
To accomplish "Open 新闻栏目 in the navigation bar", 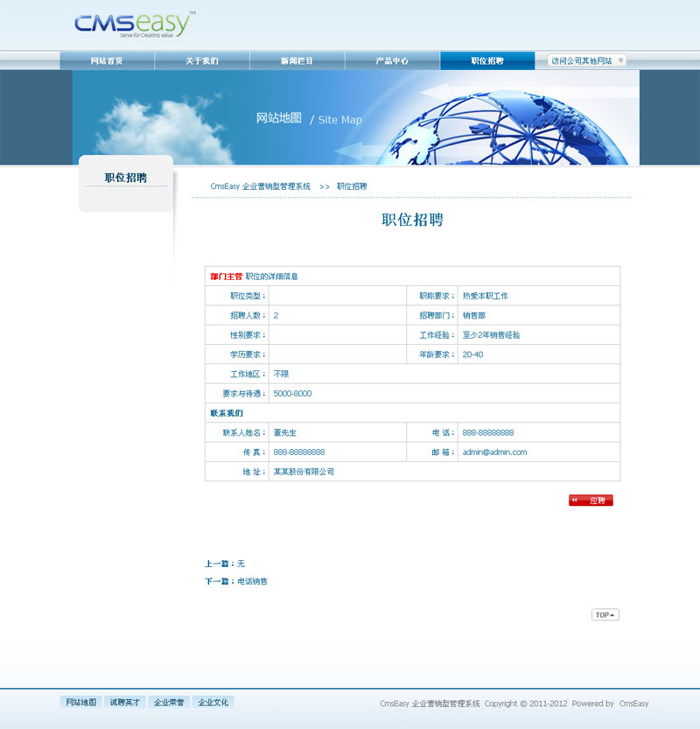I will pyautogui.click(x=297, y=61).
